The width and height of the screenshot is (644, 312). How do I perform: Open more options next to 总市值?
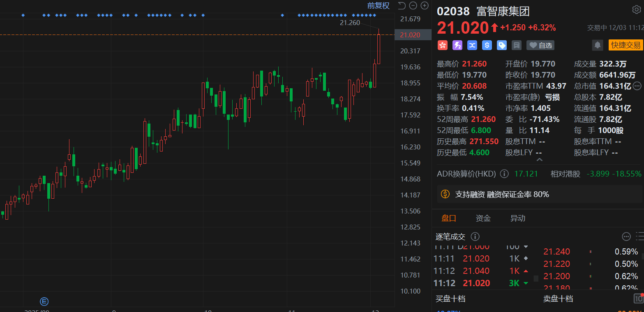coord(637,86)
